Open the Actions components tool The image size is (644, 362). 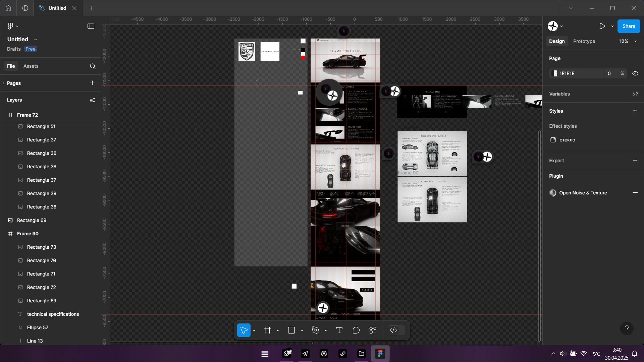[x=373, y=330]
